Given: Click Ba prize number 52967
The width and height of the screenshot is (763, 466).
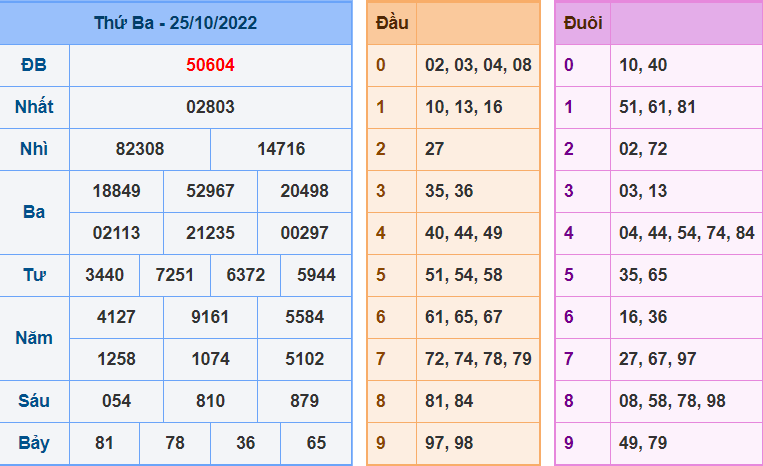Looking at the screenshot, I should point(210,191).
